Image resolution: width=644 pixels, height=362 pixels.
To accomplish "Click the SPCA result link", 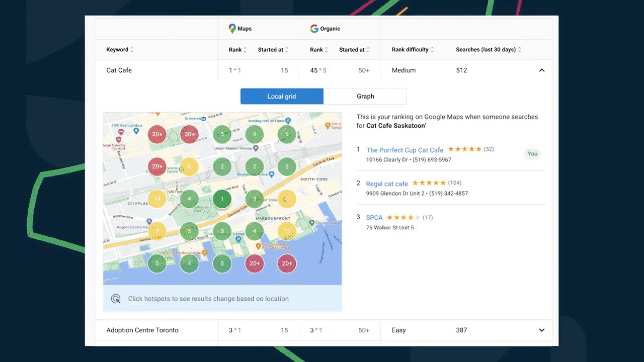I will coord(374,217).
